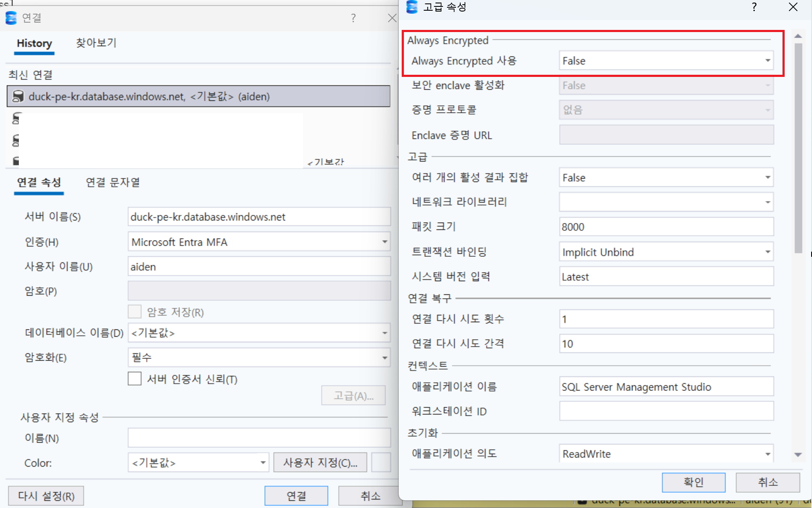Viewport: 812px width, 508px height.
Task: Click 취소 in the 연결 dialog
Action: (370, 496)
